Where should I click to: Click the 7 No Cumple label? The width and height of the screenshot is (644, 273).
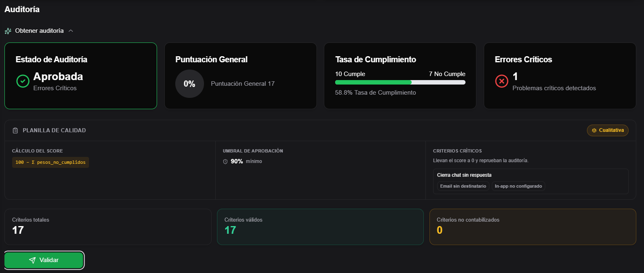click(x=447, y=74)
